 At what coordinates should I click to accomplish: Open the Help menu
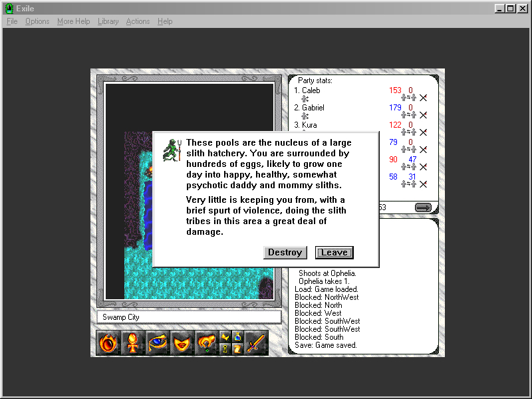click(x=165, y=21)
